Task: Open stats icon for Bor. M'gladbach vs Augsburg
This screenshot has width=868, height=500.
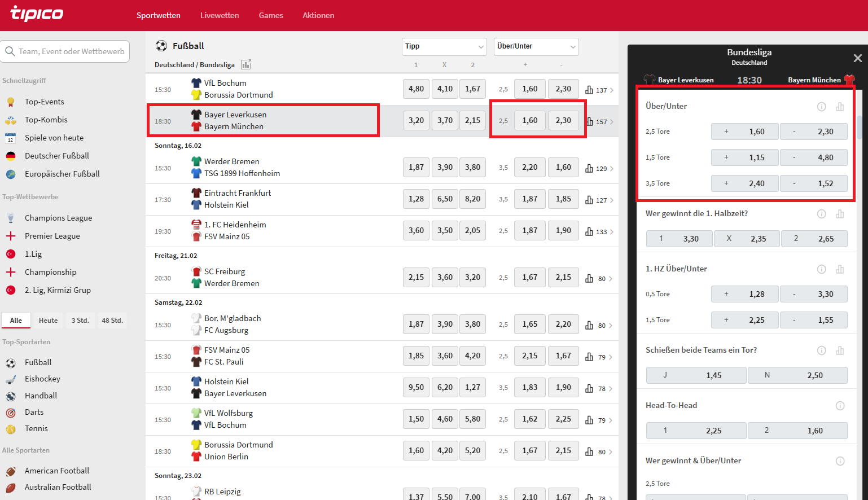Action: (x=589, y=325)
